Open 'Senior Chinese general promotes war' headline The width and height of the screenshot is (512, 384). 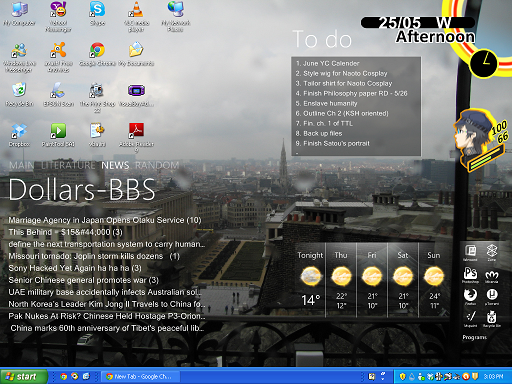[83, 280]
